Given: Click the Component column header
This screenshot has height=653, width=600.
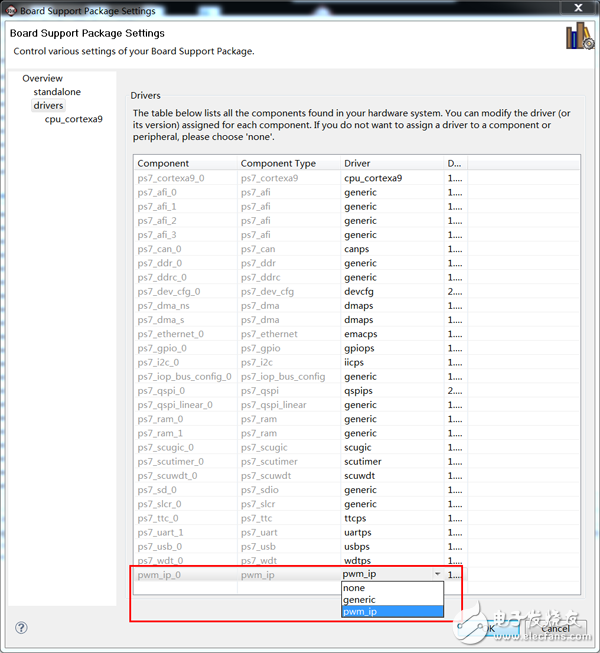Looking at the screenshot, I should tap(163, 163).
